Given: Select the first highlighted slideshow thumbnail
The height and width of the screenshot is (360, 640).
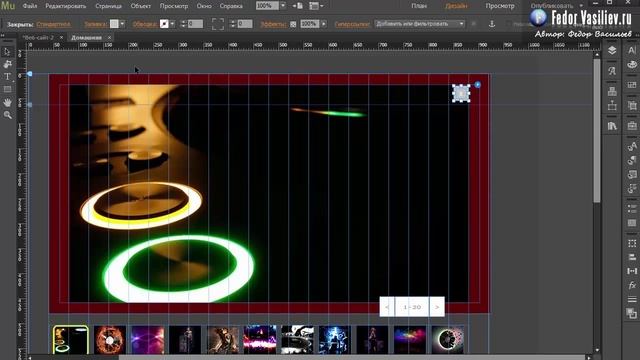Looking at the screenshot, I should (x=71, y=340).
